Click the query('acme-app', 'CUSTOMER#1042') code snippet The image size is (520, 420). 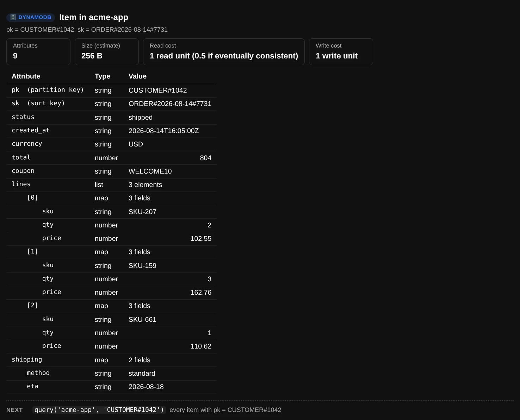click(99, 410)
